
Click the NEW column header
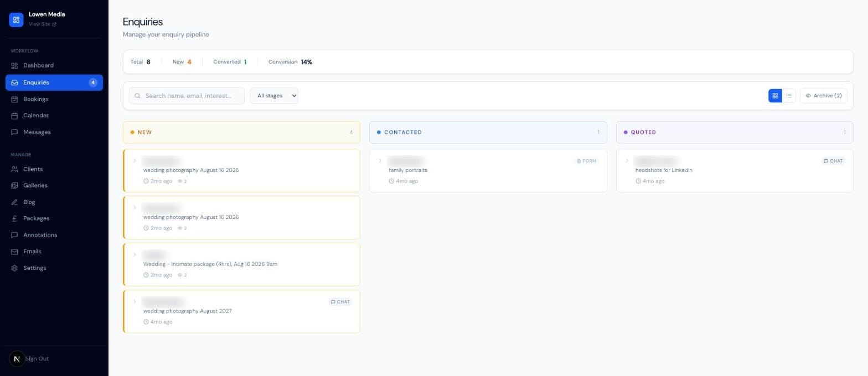(241, 132)
